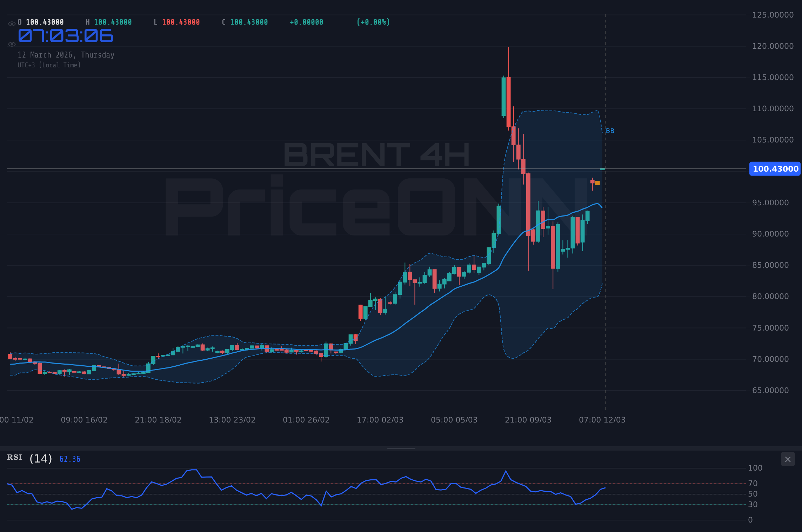This screenshot has height=532, width=802.
Task: Click the 110.00000 price axis label
Action: 773,108
